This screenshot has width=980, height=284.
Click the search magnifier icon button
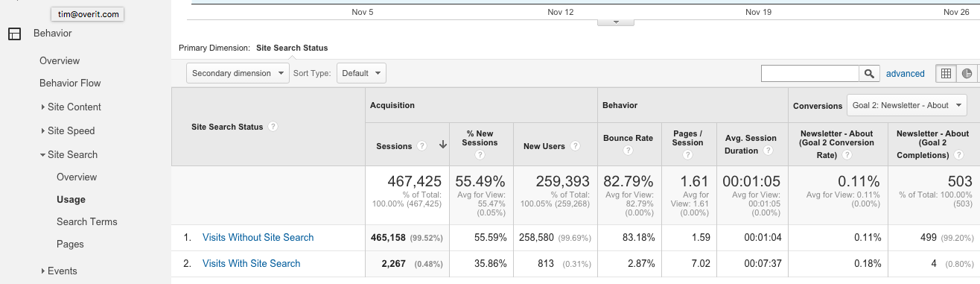click(869, 73)
